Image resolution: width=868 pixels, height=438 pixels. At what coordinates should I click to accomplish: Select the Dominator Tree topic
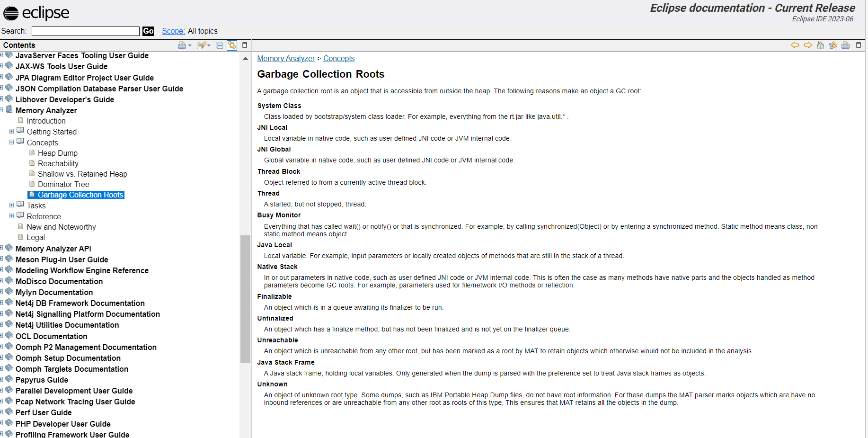click(63, 184)
